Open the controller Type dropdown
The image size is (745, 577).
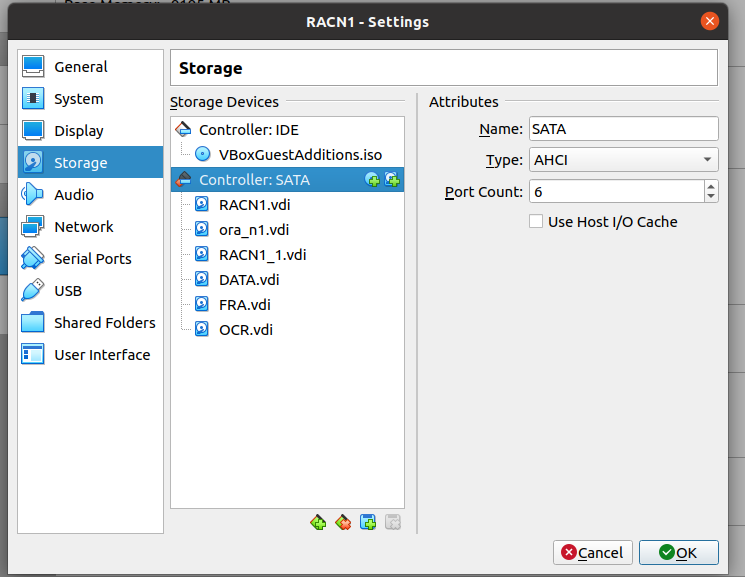pos(623,160)
